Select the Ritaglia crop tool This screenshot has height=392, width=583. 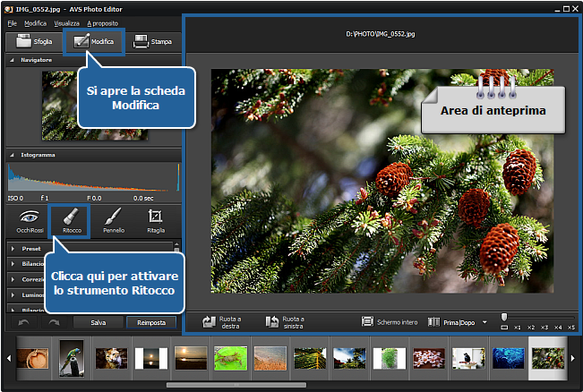[x=156, y=221]
